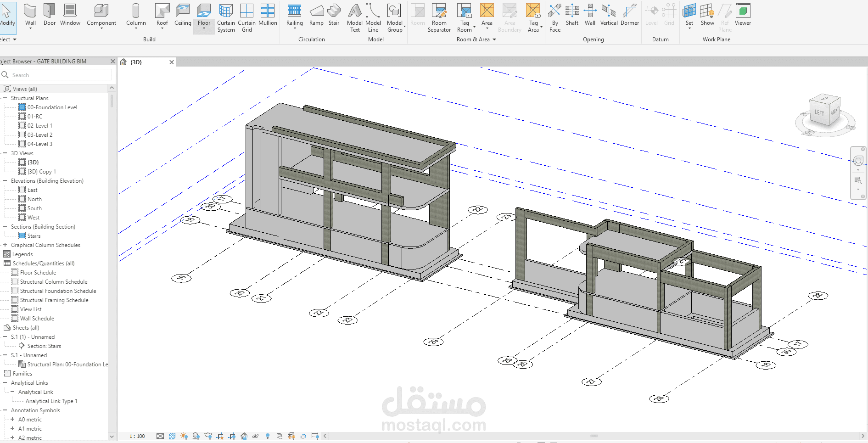Screen dimensions: 868x443
Task: Expand Graphical Column Schedules node
Action: [5, 245]
